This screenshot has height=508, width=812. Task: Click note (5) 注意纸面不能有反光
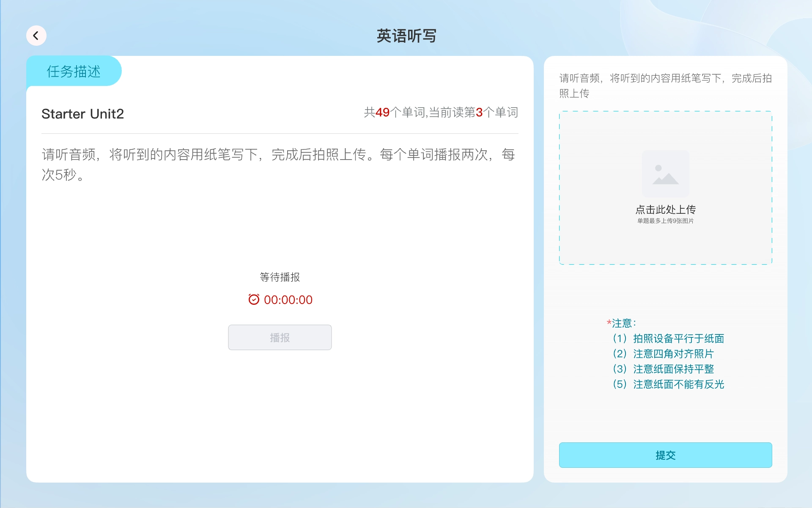coord(668,384)
